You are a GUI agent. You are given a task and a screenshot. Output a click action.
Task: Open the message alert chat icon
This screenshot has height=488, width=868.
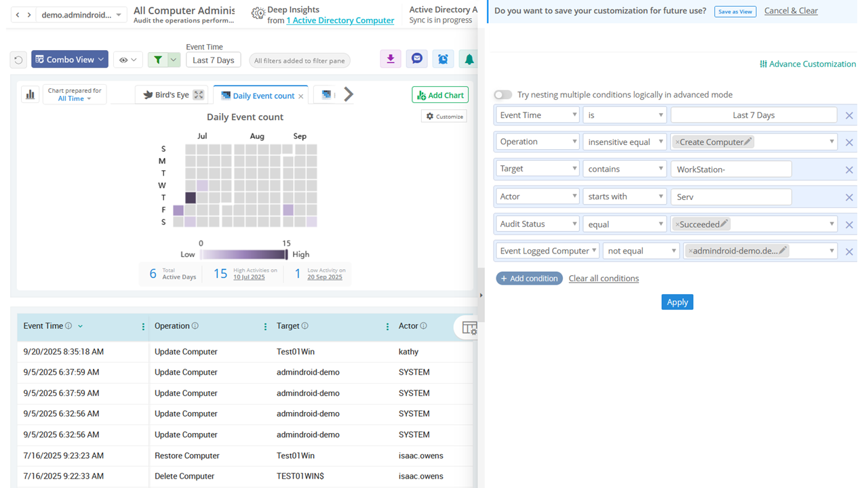[x=416, y=59]
